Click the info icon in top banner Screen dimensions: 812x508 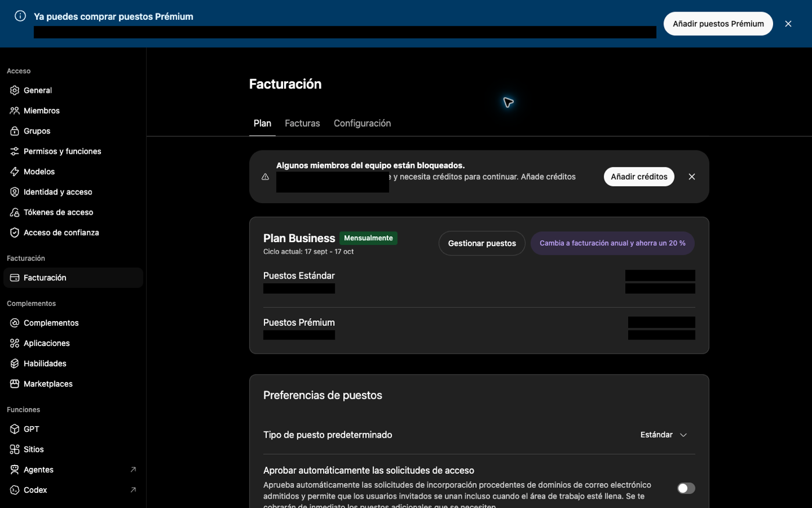click(20, 16)
